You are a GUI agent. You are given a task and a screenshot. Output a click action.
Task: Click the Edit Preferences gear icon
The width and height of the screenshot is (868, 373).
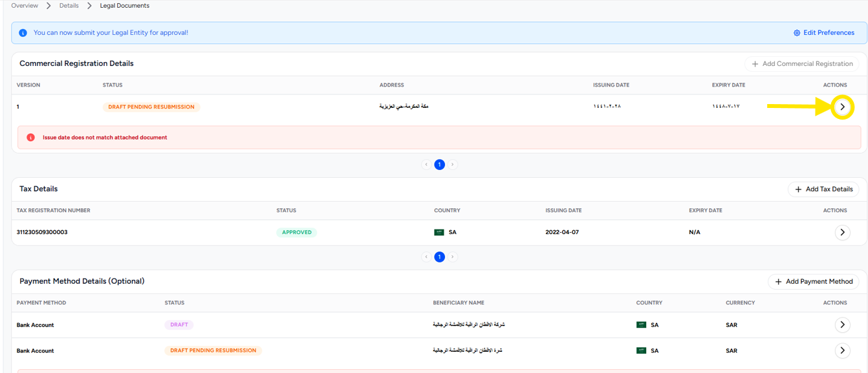click(797, 33)
